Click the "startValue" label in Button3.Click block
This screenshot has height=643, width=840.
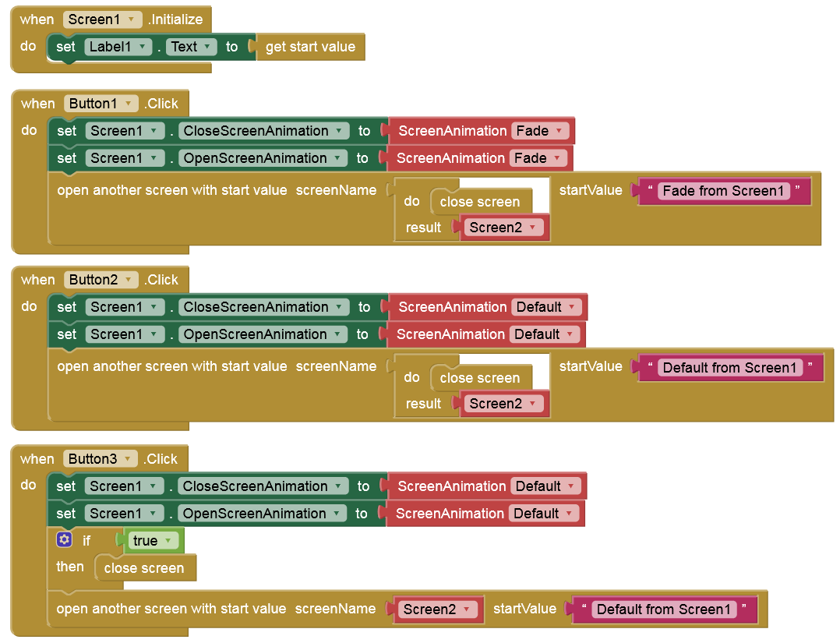pos(524,609)
